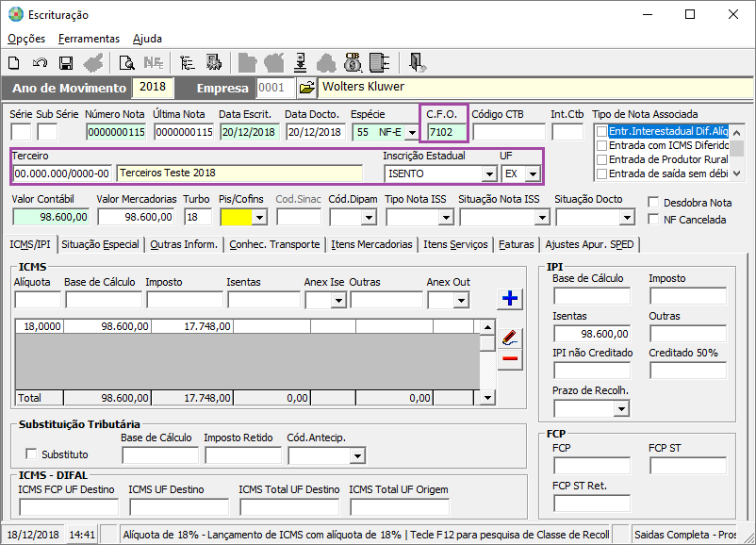Screen dimensions: 756x545
Task: Check Entrada de saída sem débi option
Action: (601, 173)
